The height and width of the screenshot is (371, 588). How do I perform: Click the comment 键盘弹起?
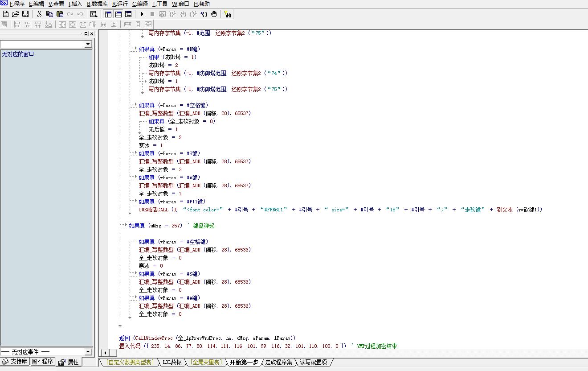204,226
